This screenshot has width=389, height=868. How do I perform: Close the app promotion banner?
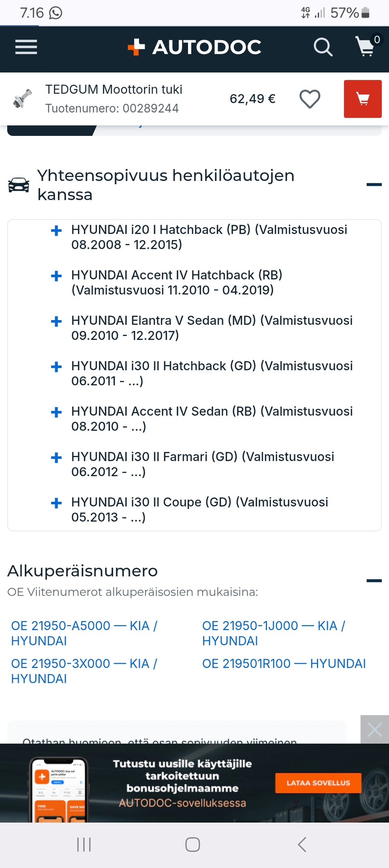pos(375,729)
